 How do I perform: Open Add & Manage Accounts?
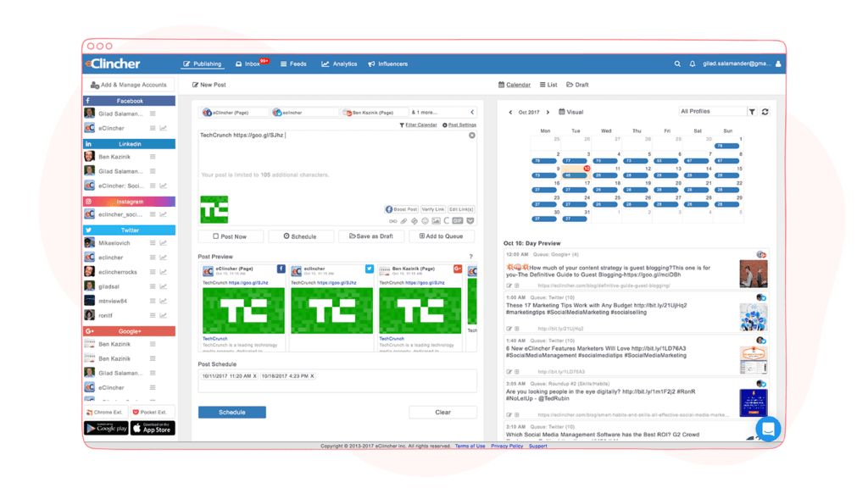click(129, 85)
